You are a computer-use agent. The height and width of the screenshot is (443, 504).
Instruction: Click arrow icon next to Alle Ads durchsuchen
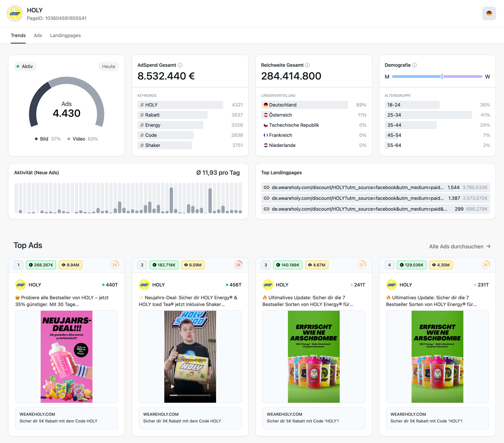(x=488, y=246)
